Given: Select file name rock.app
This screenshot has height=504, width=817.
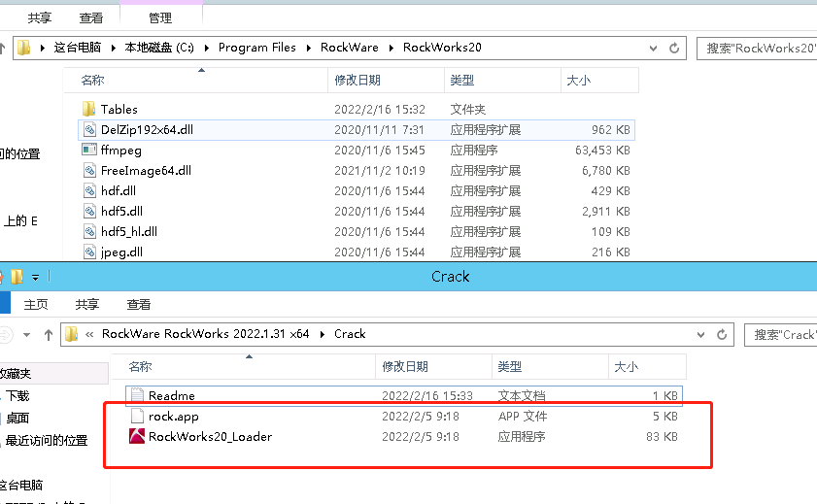Looking at the screenshot, I should tap(174, 416).
